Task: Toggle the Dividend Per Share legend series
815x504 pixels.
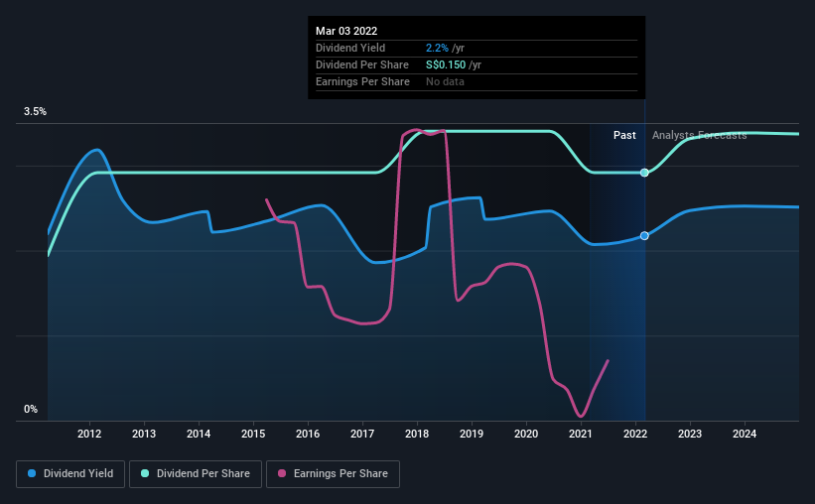Action: [196, 474]
